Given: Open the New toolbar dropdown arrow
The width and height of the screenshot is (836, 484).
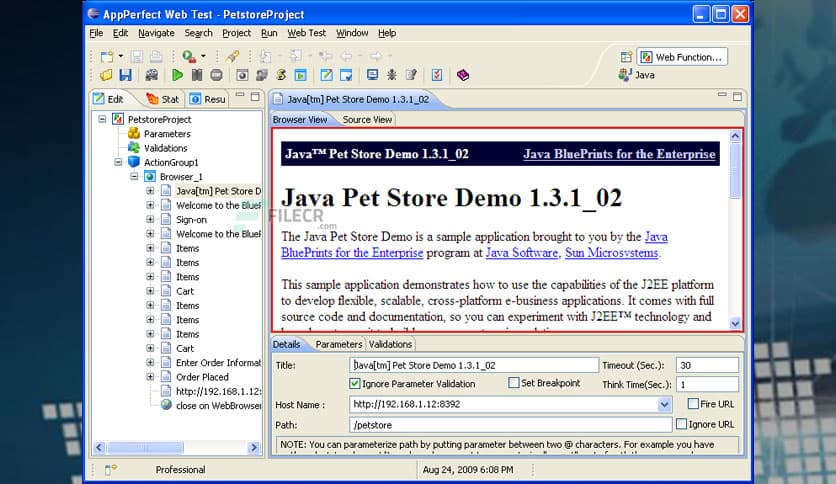Looking at the screenshot, I should pyautogui.click(x=120, y=56).
